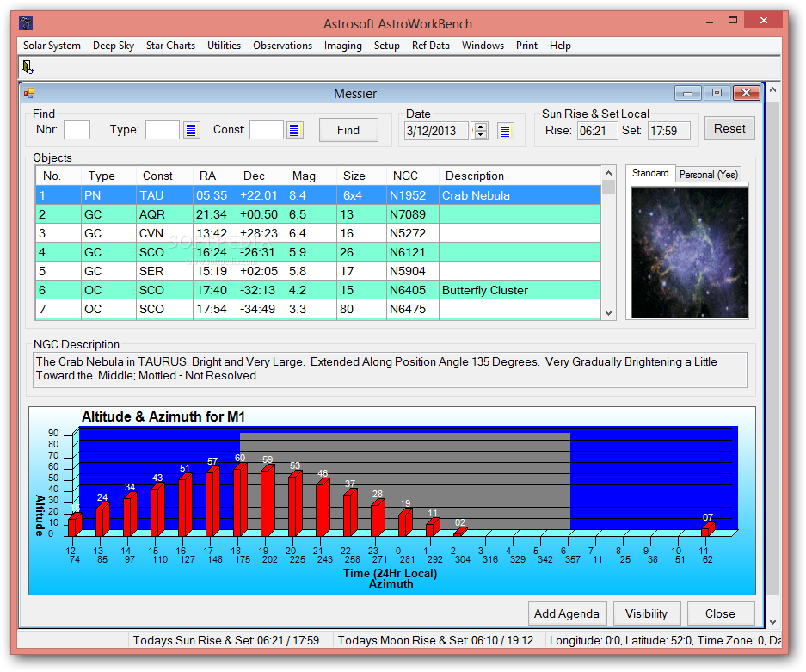This screenshot has height=672, width=806.
Task: Open the Const list picker icon
Action: 294,130
